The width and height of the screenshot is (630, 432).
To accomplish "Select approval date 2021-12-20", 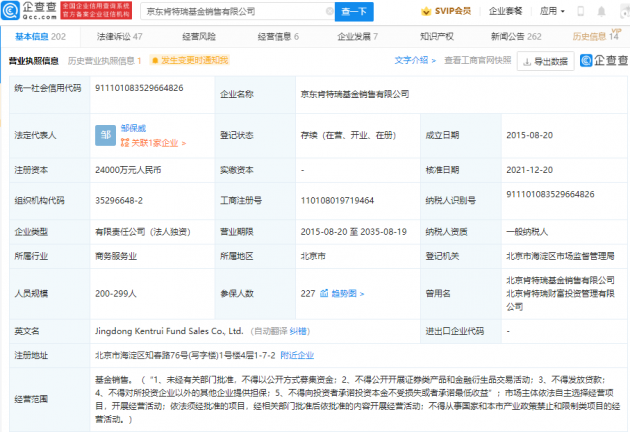I will [x=530, y=170].
